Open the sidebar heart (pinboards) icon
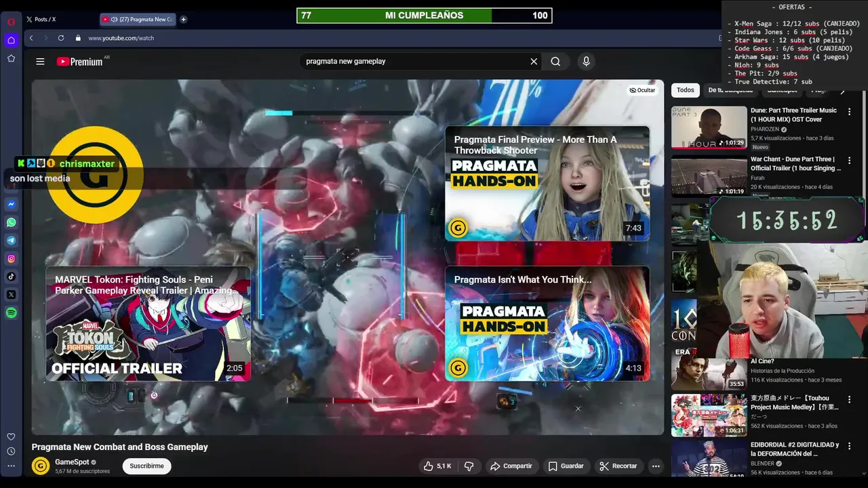 (x=11, y=436)
